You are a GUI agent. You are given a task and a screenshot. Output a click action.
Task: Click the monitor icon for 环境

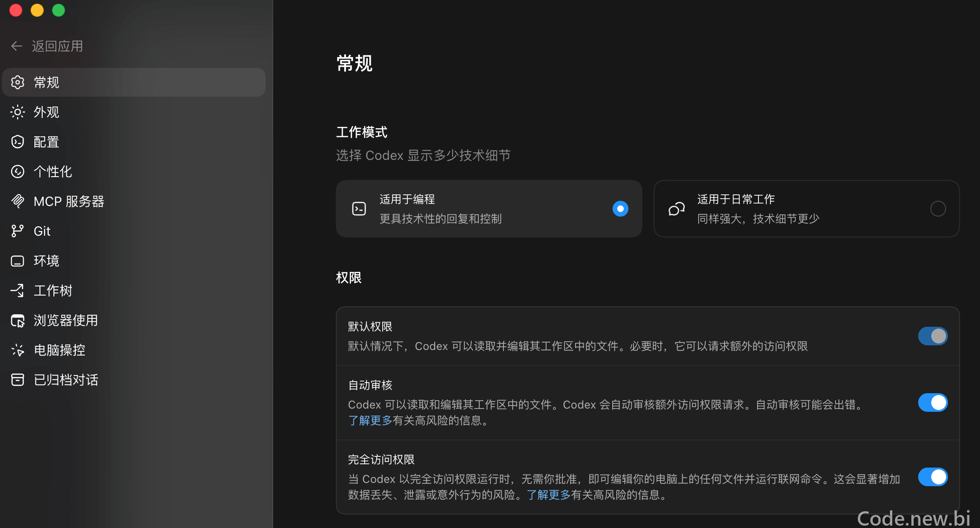[x=18, y=261]
